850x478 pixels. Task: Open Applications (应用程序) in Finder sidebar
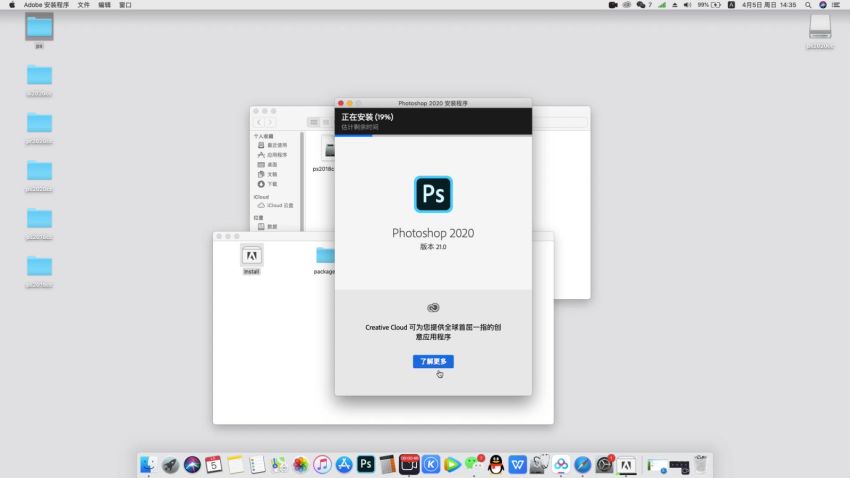pyautogui.click(x=272, y=155)
